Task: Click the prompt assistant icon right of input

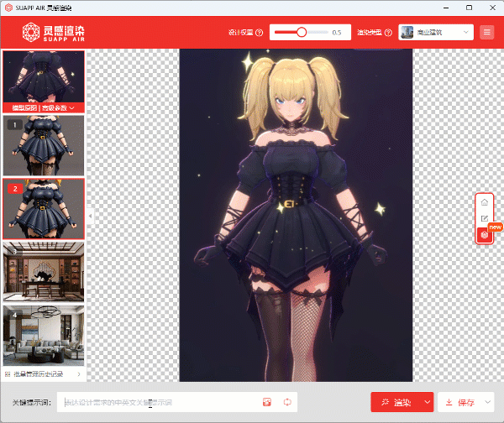Action: (x=287, y=402)
